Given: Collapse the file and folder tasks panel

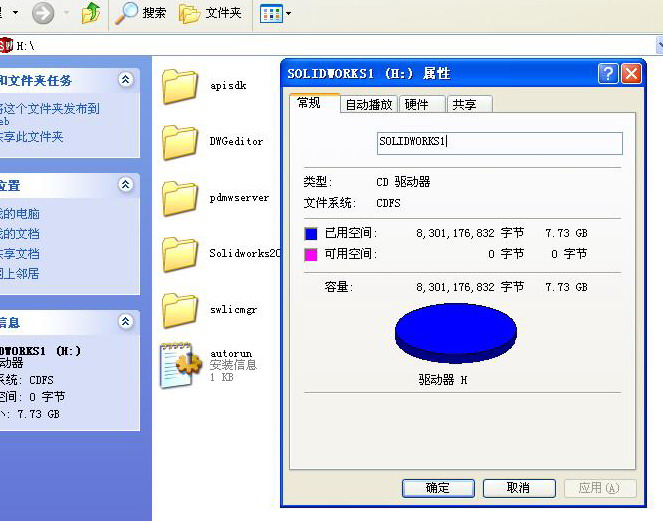Looking at the screenshot, I should (126, 79).
